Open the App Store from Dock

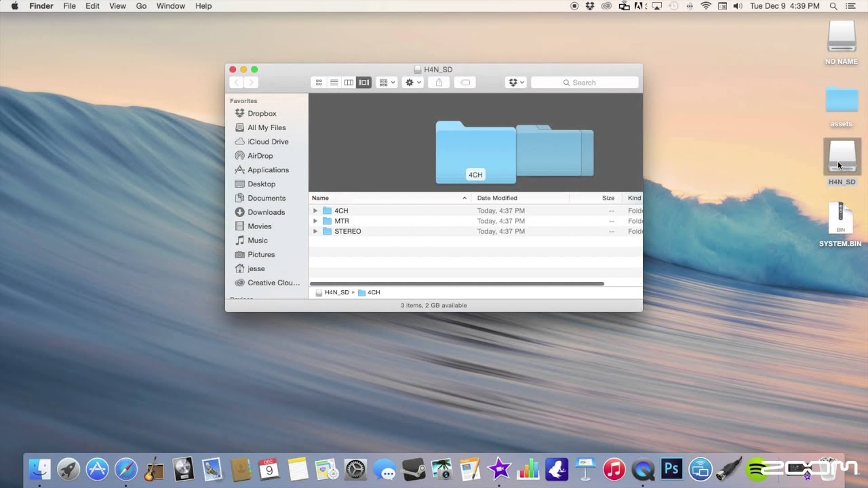click(x=97, y=468)
